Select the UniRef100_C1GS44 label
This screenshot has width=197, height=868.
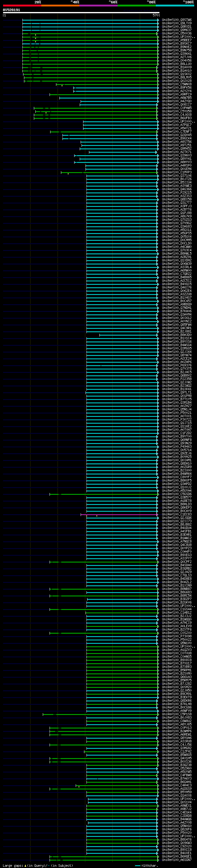pos(177,609)
